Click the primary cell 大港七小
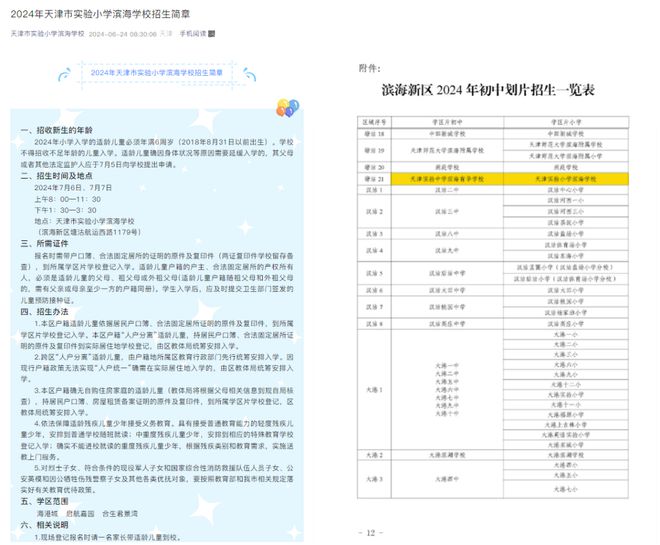 coord(566,489)
